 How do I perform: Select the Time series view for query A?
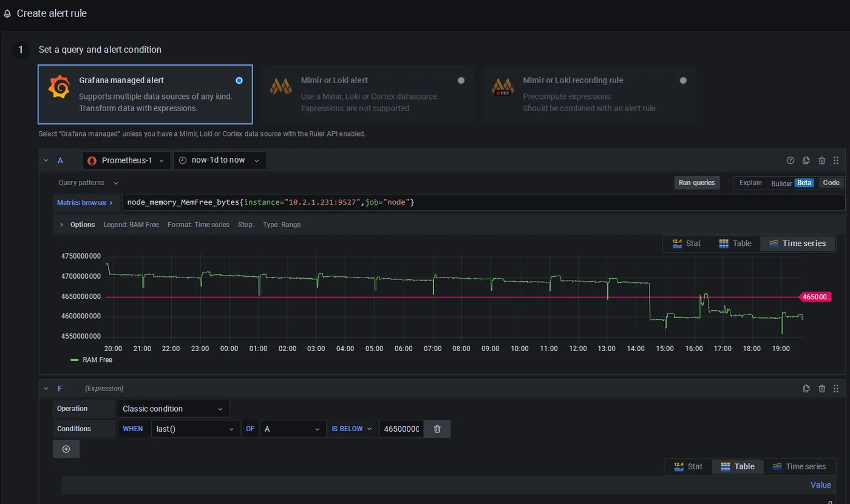click(797, 243)
